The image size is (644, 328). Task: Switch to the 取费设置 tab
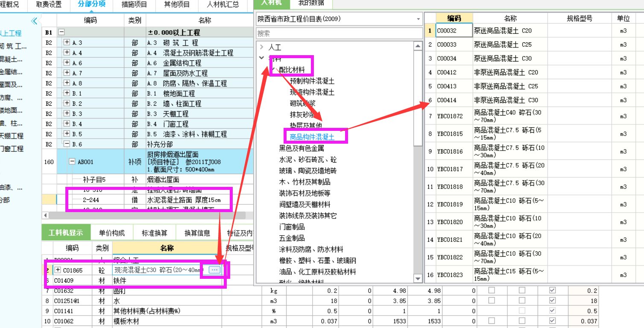click(x=49, y=5)
